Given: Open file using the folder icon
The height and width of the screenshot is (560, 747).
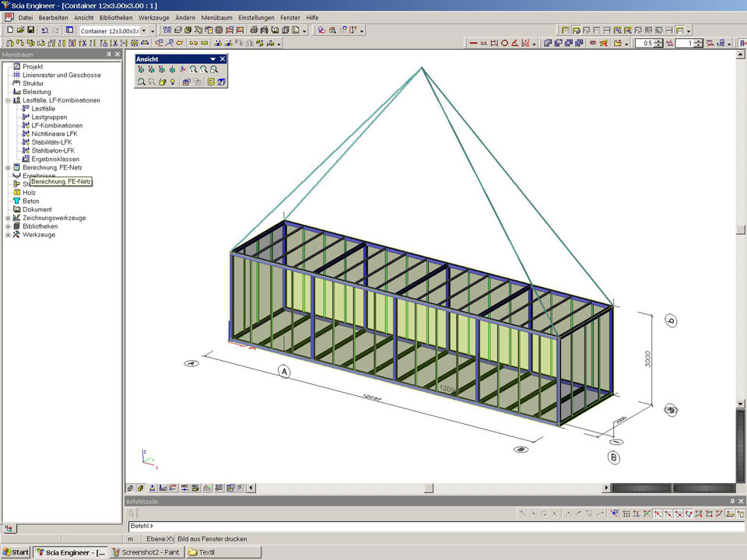Looking at the screenshot, I should pyautogui.click(x=20, y=30).
